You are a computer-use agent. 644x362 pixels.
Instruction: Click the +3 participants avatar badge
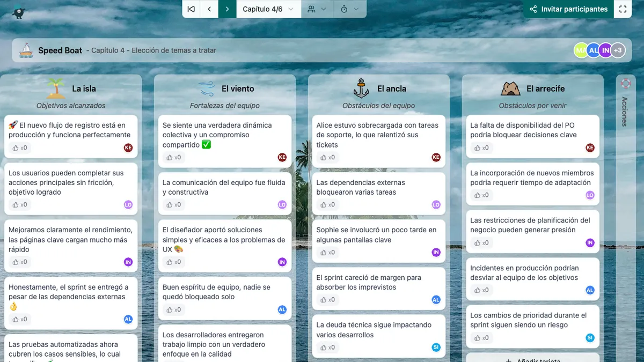618,50
